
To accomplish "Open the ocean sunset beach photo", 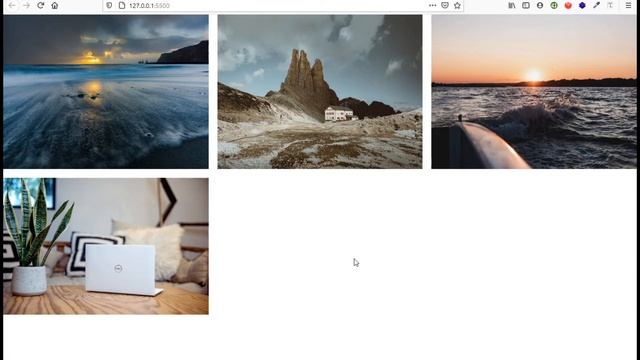I will coord(106,92).
